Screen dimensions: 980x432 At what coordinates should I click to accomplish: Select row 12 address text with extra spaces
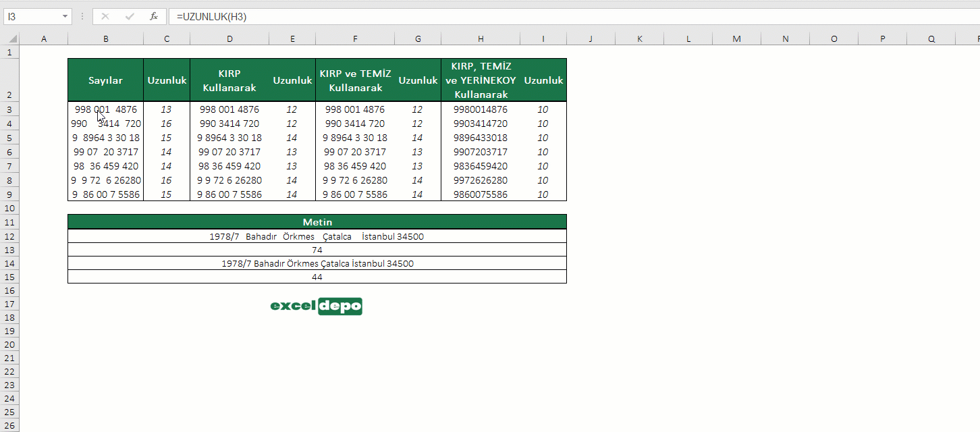[317, 236]
